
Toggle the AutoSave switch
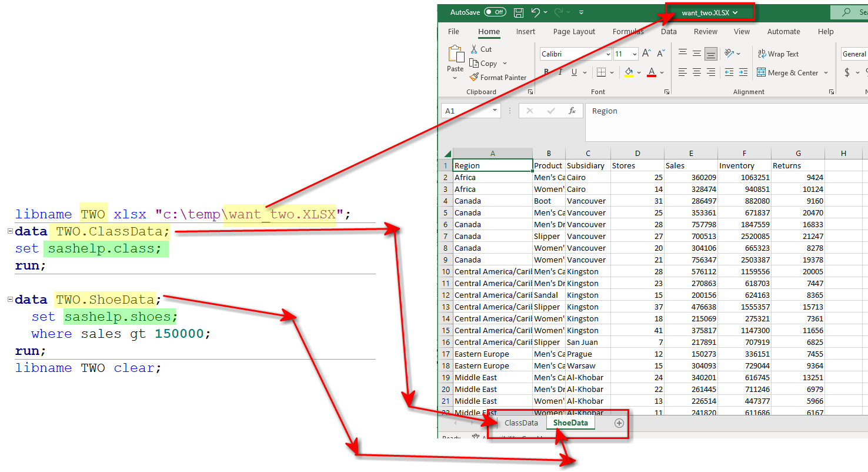click(x=497, y=12)
